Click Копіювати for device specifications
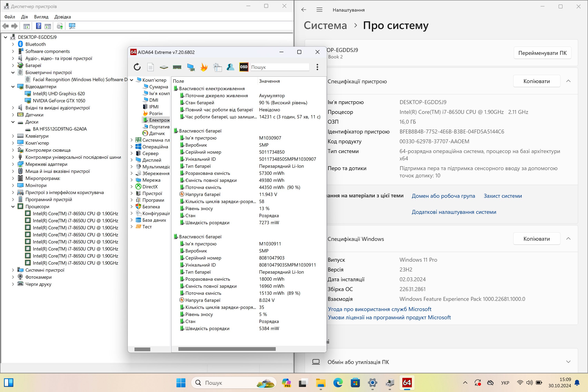The image size is (588, 392). click(536, 81)
